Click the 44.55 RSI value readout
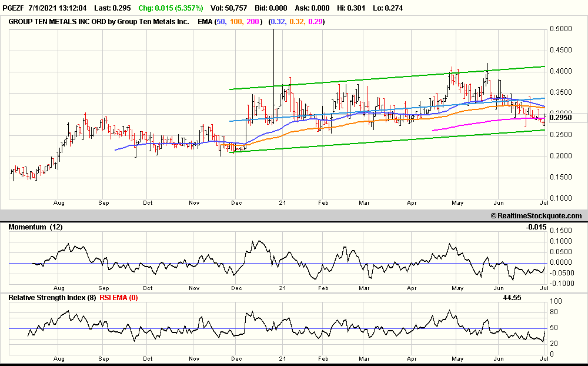588x366 pixels. click(512, 298)
